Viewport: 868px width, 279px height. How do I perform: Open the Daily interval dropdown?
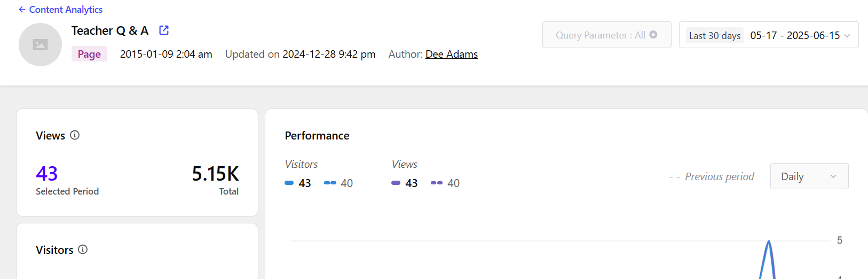coord(809,176)
